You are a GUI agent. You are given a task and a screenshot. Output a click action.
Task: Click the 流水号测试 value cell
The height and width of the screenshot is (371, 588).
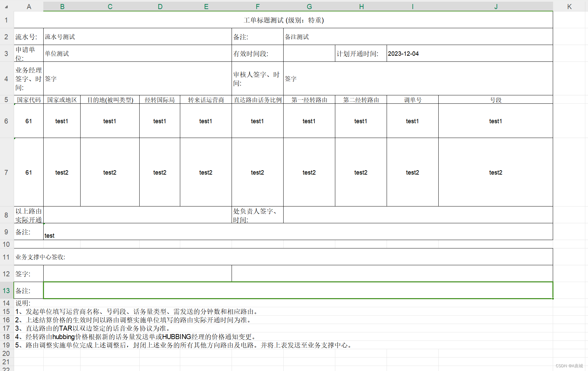[138, 37]
